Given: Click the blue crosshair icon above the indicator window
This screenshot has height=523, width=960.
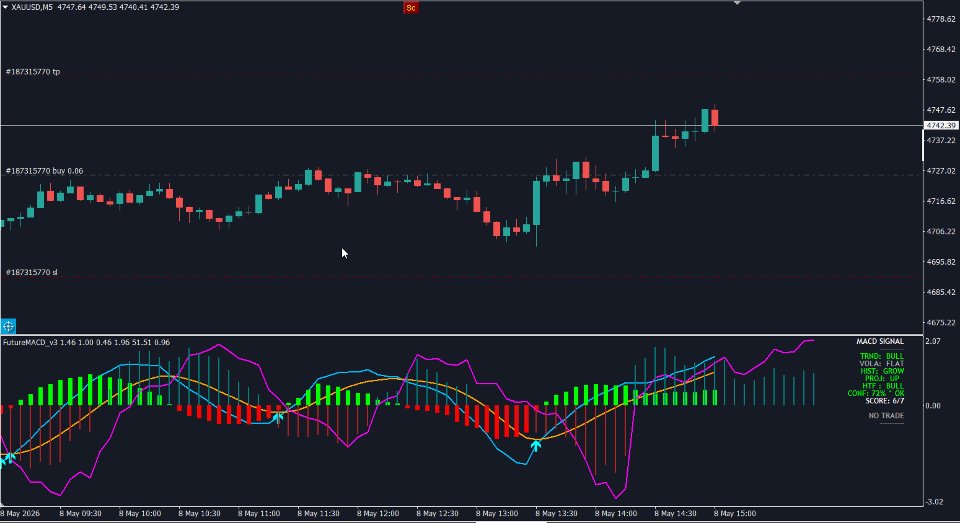Looking at the screenshot, I should (x=8, y=326).
